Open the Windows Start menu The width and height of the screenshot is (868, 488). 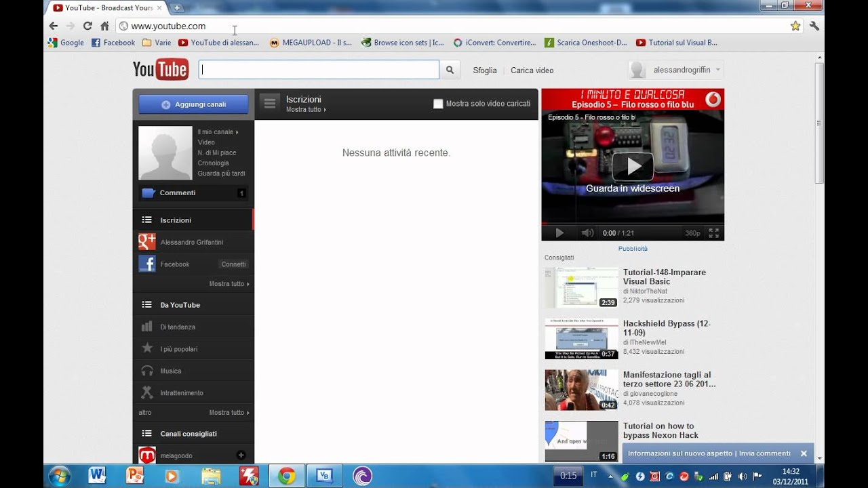pos(59,476)
